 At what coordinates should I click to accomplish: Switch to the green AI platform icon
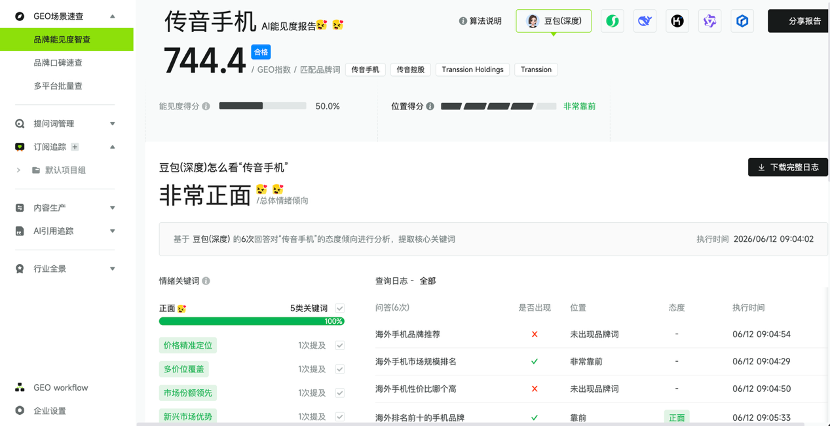612,21
